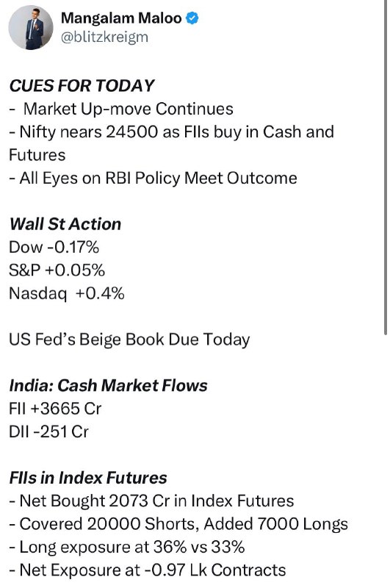Click the India: Cash Market Flows heading
390x588 pixels.
[x=108, y=385]
